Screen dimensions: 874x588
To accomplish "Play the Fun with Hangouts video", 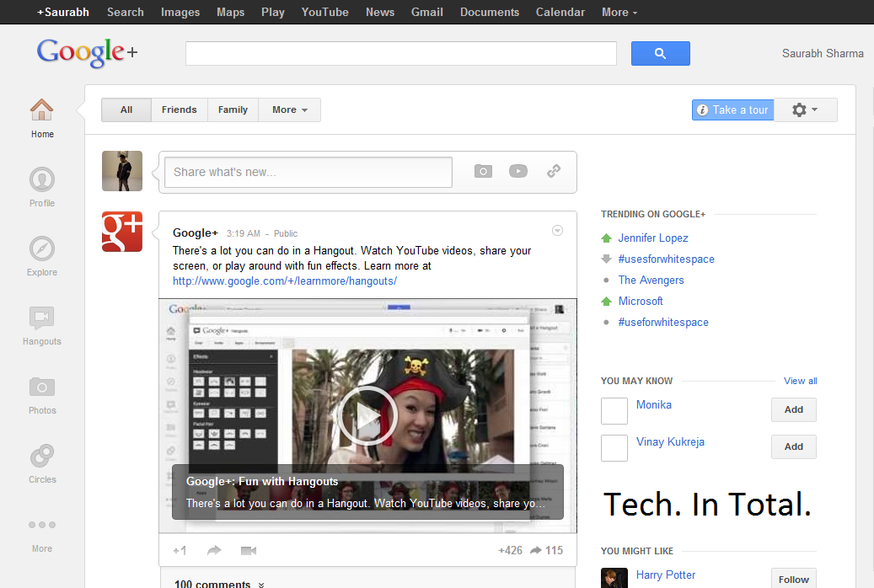I will [x=367, y=416].
